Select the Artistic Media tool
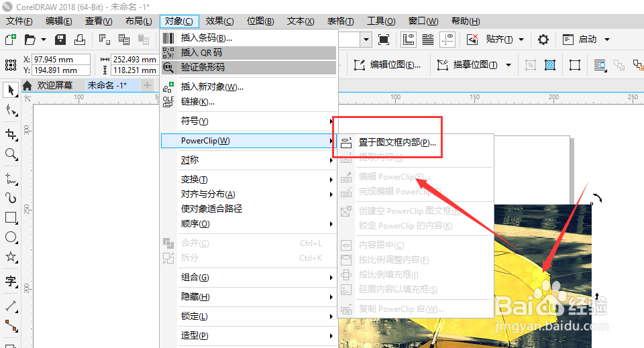Image resolution: width=644 pixels, height=348 pixels. [11, 198]
